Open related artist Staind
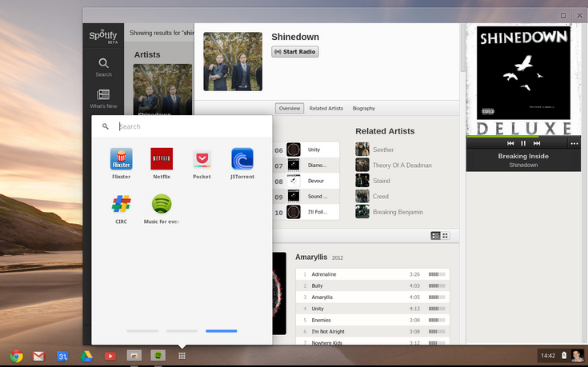588x367 pixels. click(381, 181)
